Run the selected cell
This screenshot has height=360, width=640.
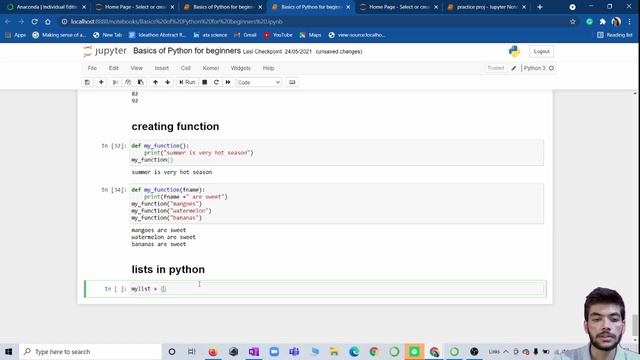pos(187,82)
